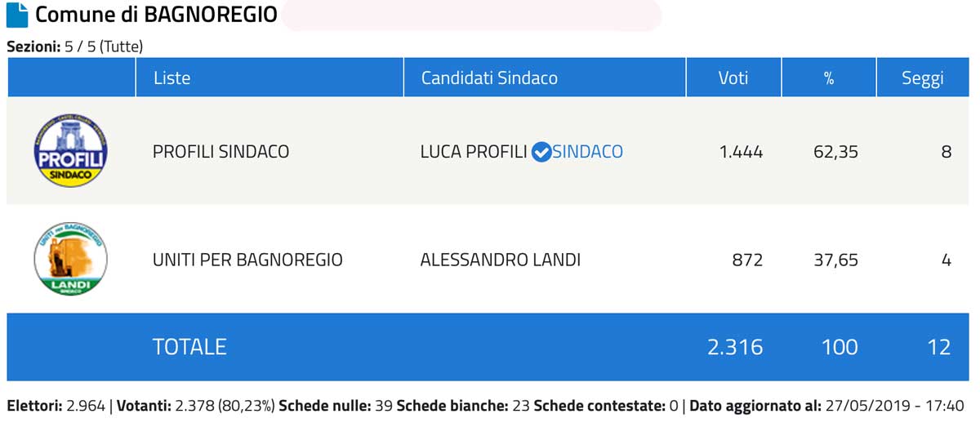The image size is (980, 427).
Task: Click the SINDACO elected label
Action: (x=587, y=152)
